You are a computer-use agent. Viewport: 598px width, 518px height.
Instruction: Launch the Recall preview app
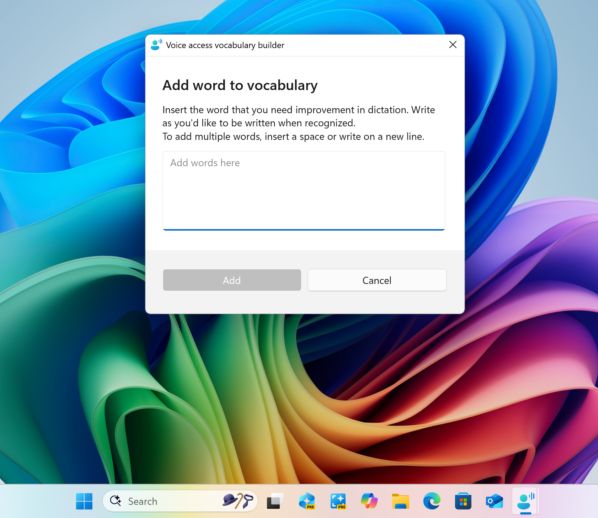pyautogui.click(x=307, y=501)
